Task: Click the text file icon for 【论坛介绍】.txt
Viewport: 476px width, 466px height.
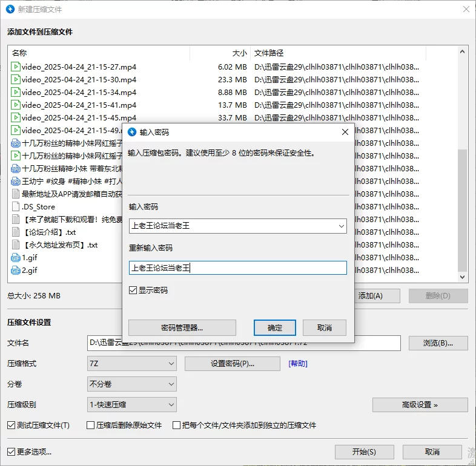Action: [16, 232]
